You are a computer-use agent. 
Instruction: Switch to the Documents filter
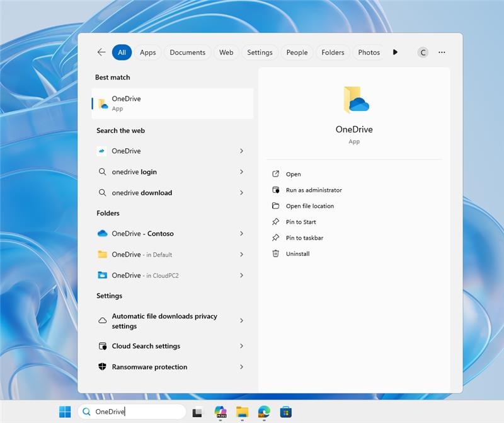[x=187, y=52]
